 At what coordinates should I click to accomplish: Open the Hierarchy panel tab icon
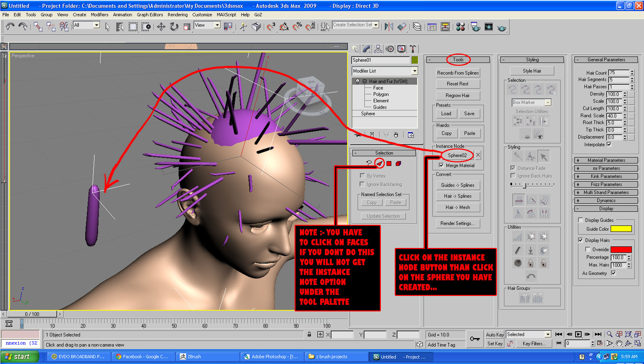tap(378, 49)
